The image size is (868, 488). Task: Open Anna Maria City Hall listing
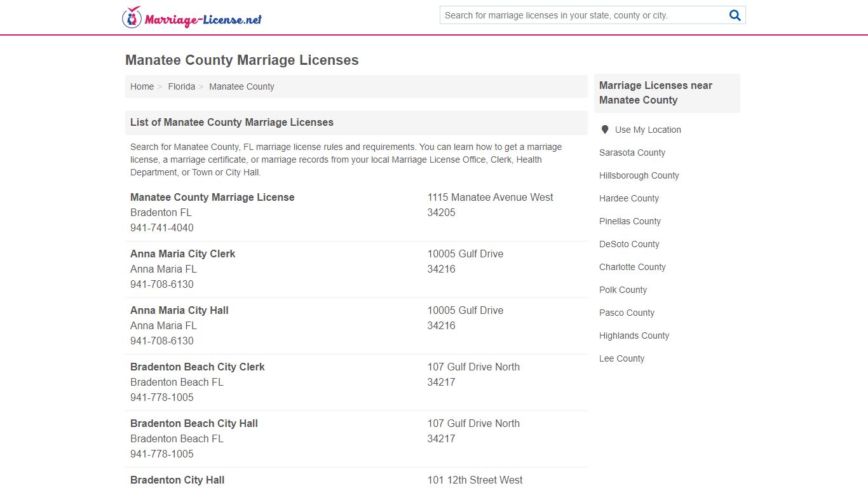179,310
